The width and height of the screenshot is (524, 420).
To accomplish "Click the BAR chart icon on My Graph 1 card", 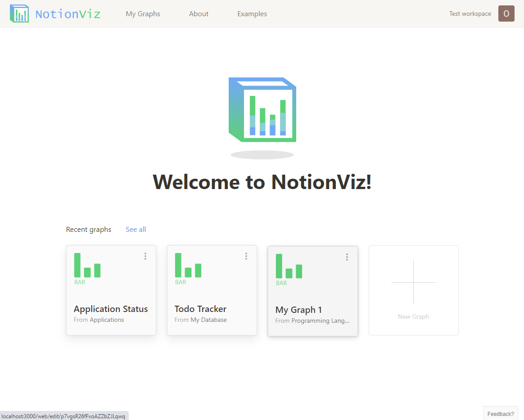I will click(x=289, y=267).
